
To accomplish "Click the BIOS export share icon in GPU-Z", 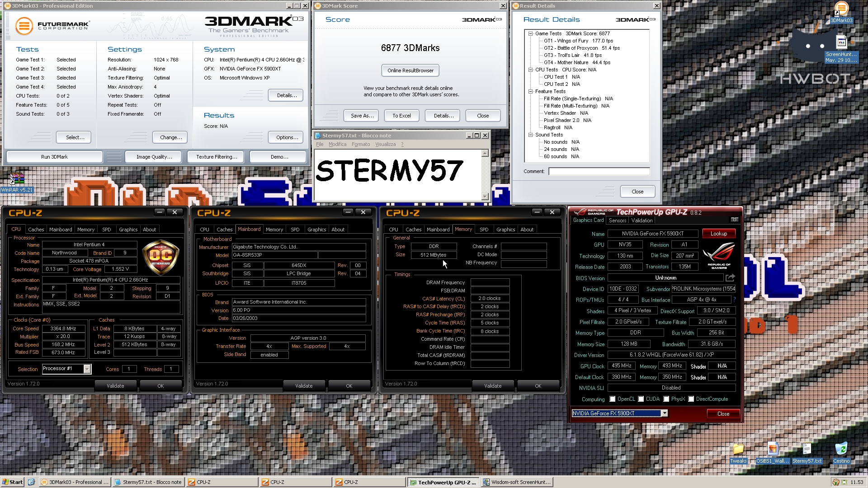I will tap(730, 278).
